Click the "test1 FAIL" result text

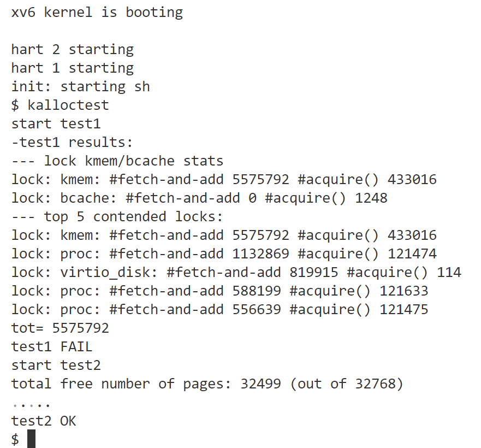[x=52, y=346]
